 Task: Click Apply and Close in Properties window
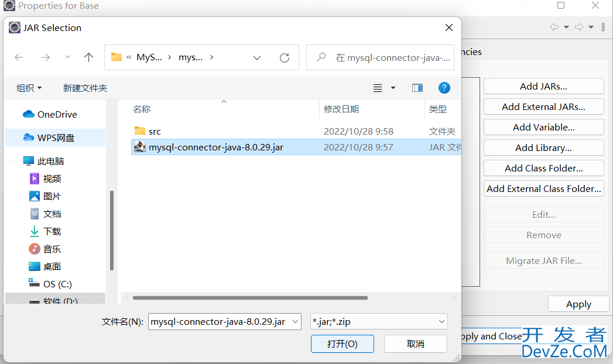tap(491, 336)
